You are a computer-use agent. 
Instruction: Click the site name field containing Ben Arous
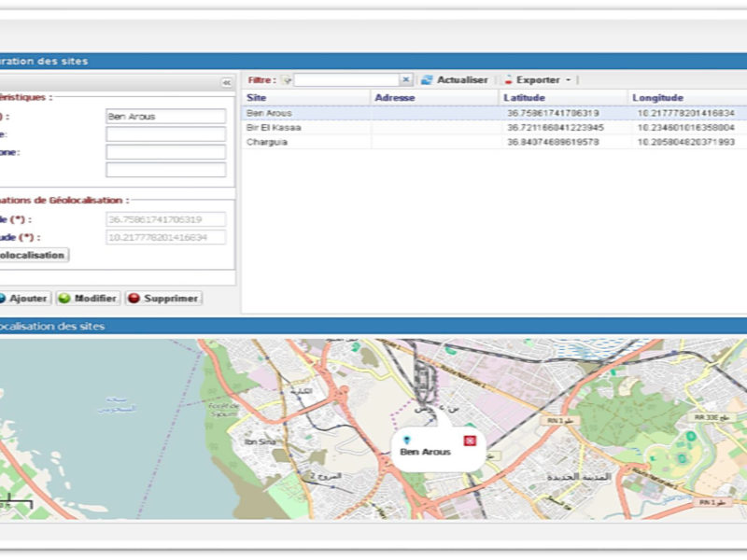(165, 117)
